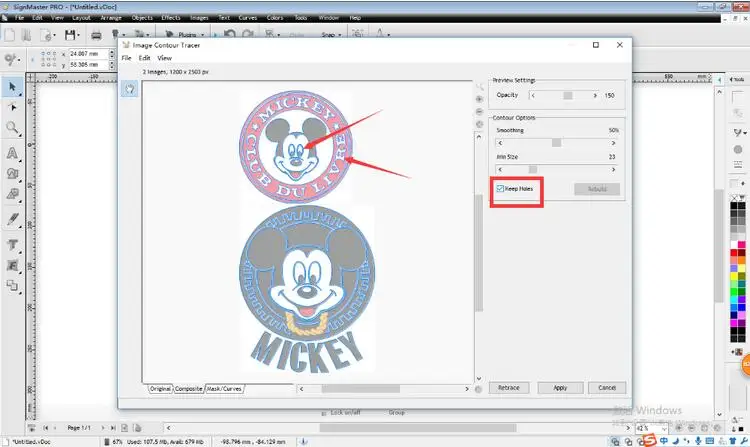Toggle the Keep Holes checkbox
Screen dimensions: 750x447
tap(500, 188)
